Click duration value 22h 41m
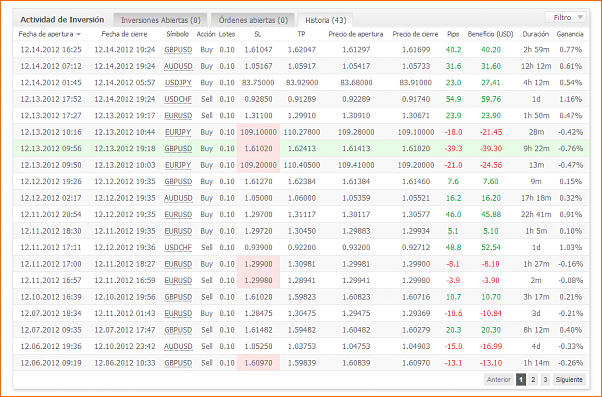602x397 pixels. [536, 215]
